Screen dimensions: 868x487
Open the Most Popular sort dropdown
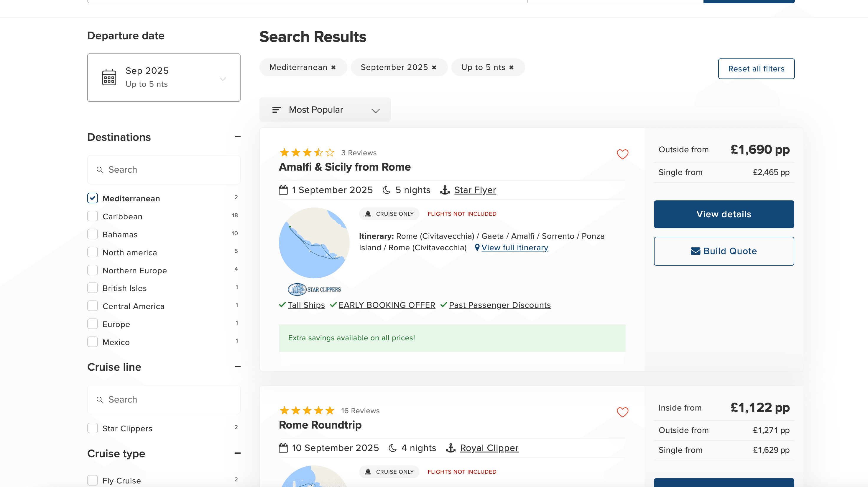(x=375, y=110)
